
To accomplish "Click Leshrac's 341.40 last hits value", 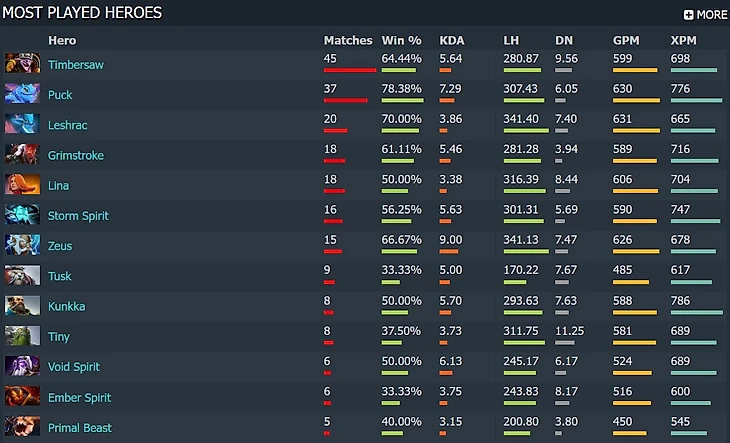I will click(521, 119).
